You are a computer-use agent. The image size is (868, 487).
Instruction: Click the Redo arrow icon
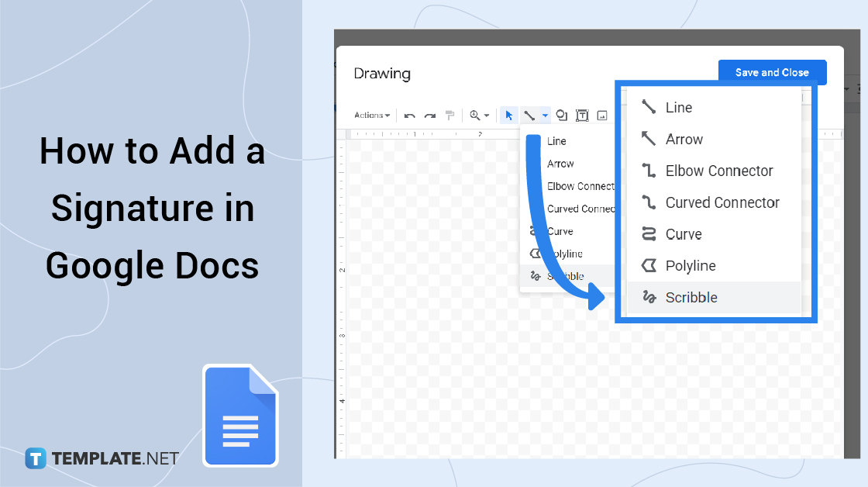(x=429, y=116)
